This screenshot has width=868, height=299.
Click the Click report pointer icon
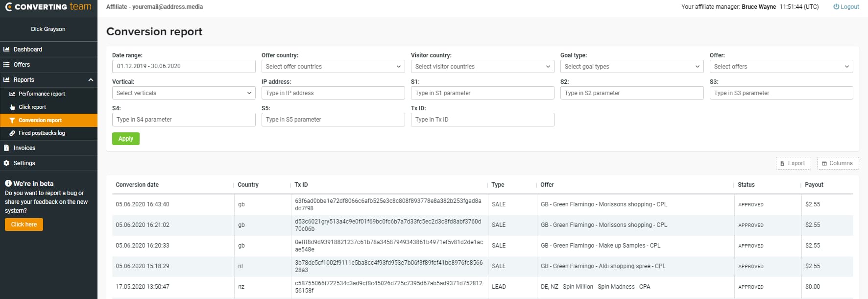[x=12, y=107]
